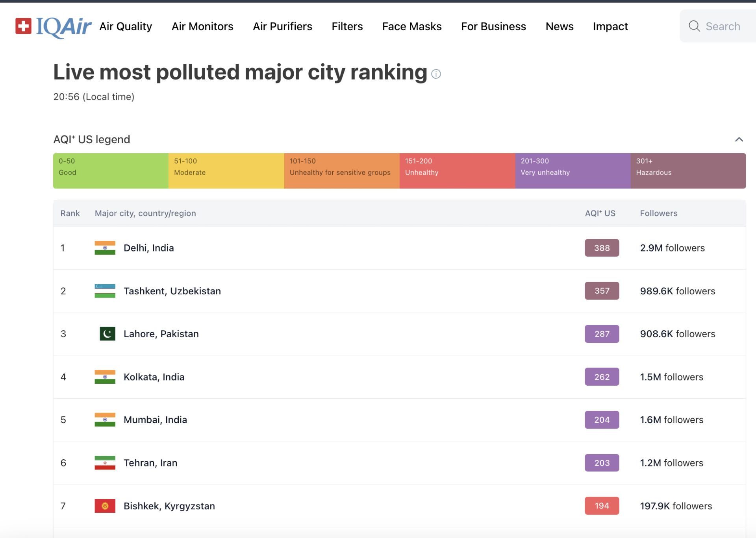Click the info icon beside ranking title
Screen dimensions: 756x538
point(436,74)
